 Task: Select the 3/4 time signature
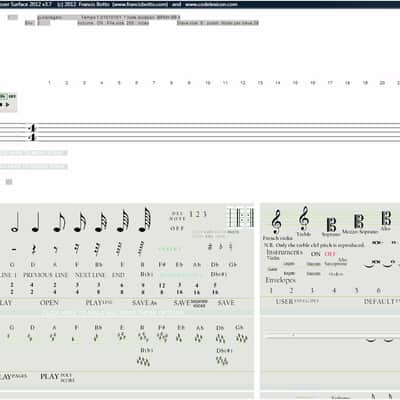(x=77, y=288)
